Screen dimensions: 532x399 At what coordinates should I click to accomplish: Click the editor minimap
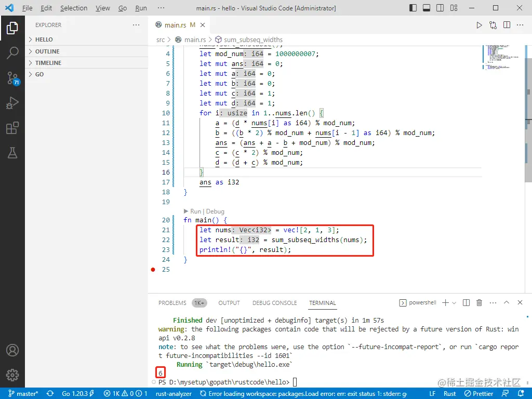click(503, 58)
